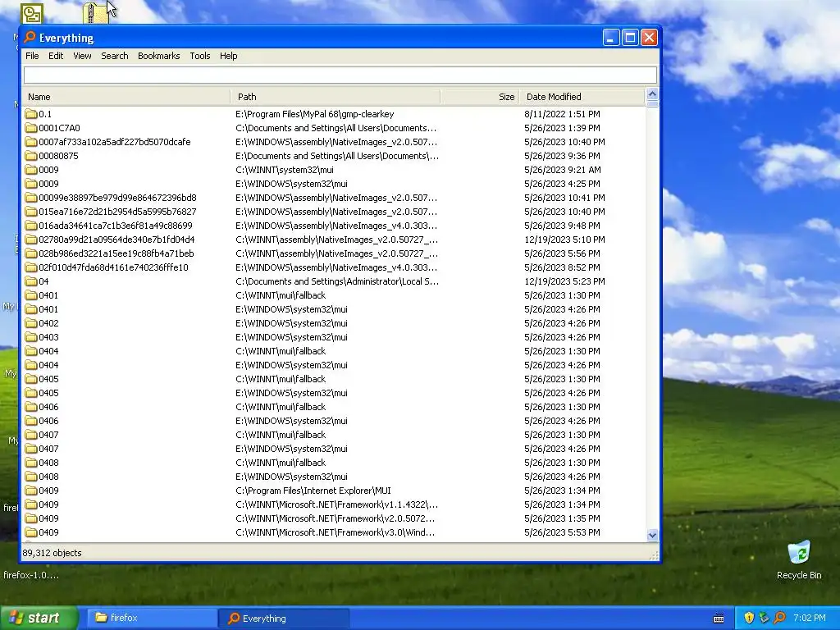The height and width of the screenshot is (630, 840).
Task: Click the folder icon beside 0.1
Action: [x=31, y=114]
